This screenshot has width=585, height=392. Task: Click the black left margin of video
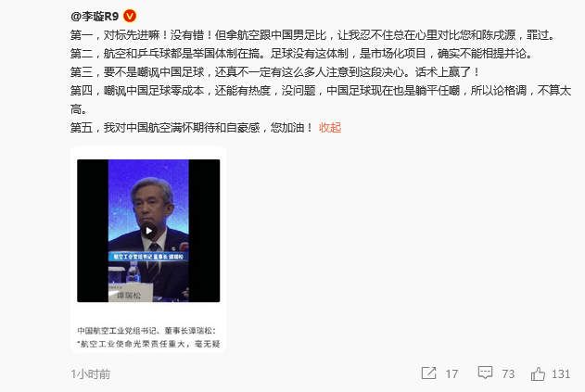click(93, 231)
